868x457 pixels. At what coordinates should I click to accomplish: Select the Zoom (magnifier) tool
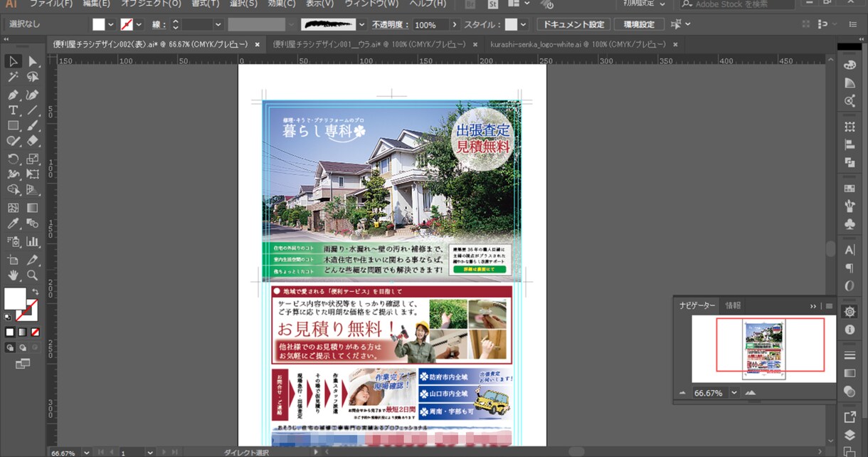click(x=32, y=275)
